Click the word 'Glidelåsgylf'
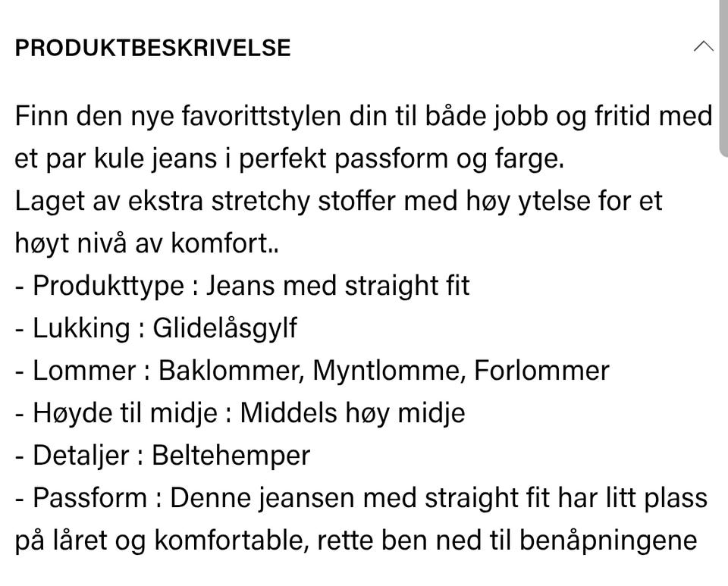 tap(224, 329)
